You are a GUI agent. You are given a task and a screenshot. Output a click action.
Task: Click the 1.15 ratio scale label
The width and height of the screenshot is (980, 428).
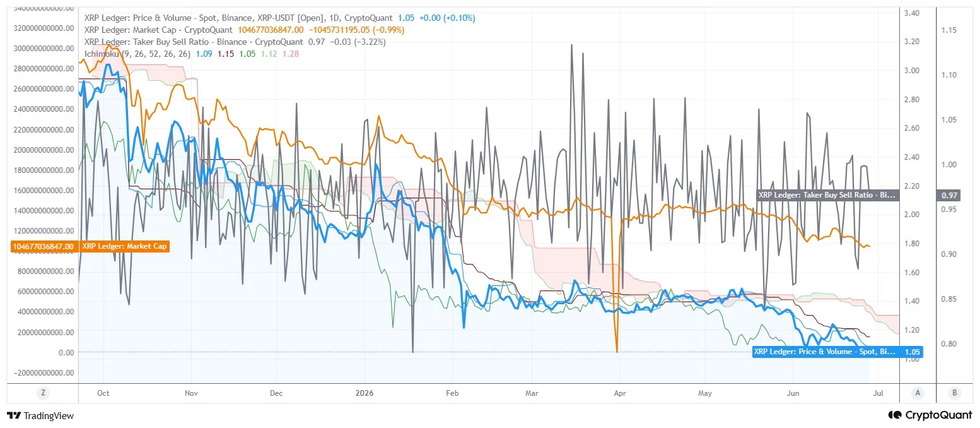tap(949, 30)
